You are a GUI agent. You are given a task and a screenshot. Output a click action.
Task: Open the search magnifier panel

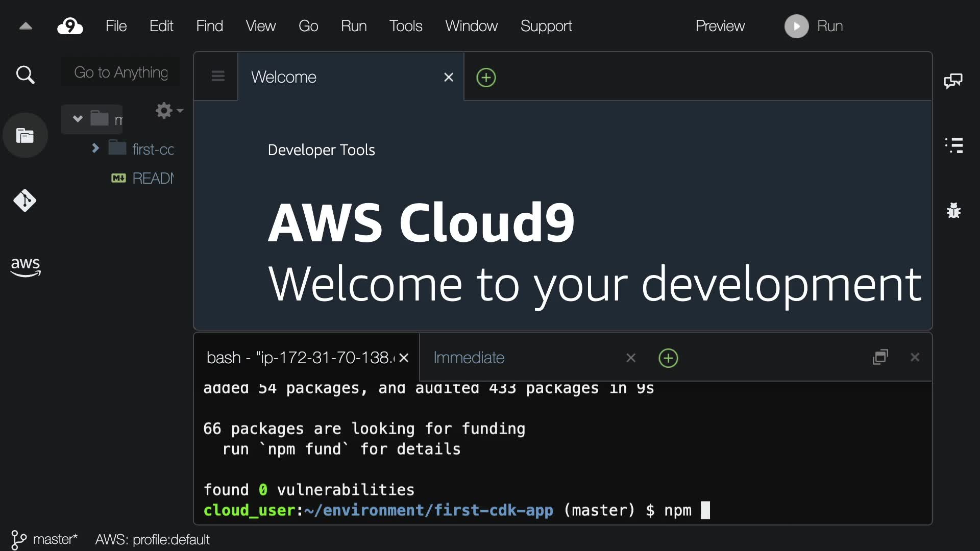pos(25,75)
